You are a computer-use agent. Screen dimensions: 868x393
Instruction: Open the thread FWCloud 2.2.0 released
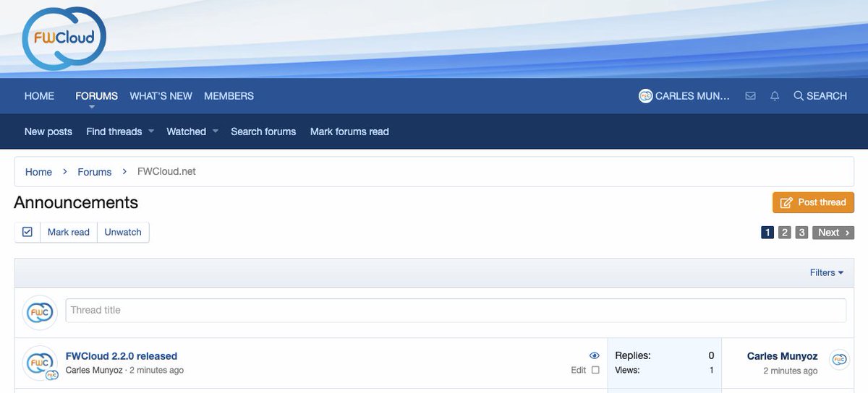(122, 356)
